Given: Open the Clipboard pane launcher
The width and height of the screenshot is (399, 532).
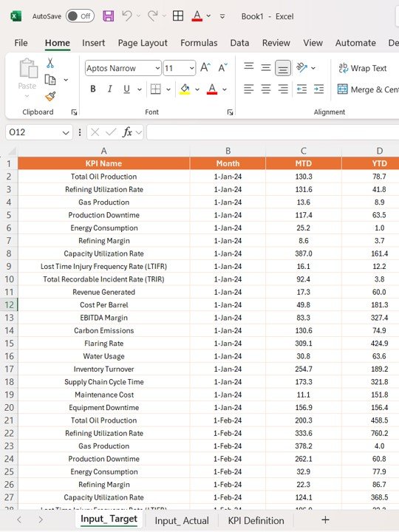Looking at the screenshot, I should point(74,112).
